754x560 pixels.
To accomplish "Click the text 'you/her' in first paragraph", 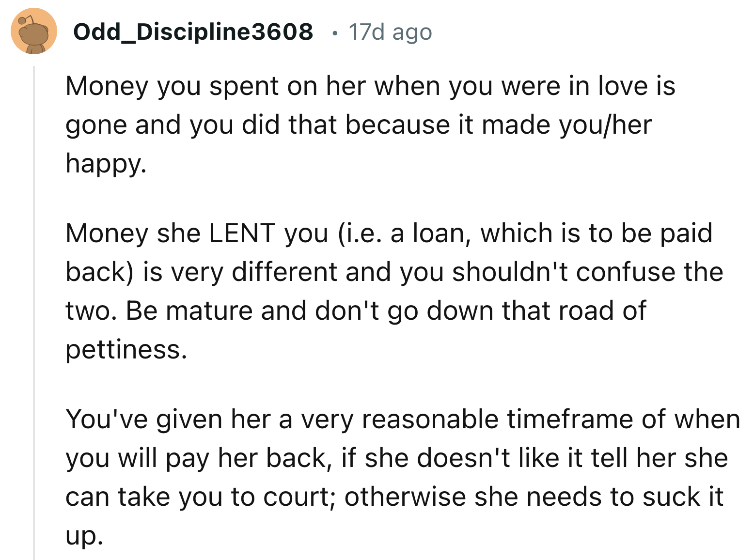I will (605, 125).
